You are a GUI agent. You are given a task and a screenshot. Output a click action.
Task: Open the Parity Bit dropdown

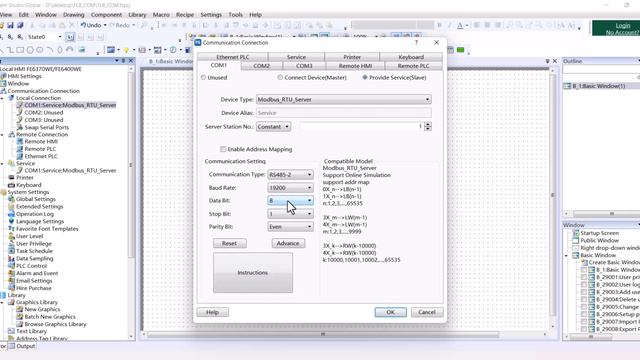click(x=290, y=227)
